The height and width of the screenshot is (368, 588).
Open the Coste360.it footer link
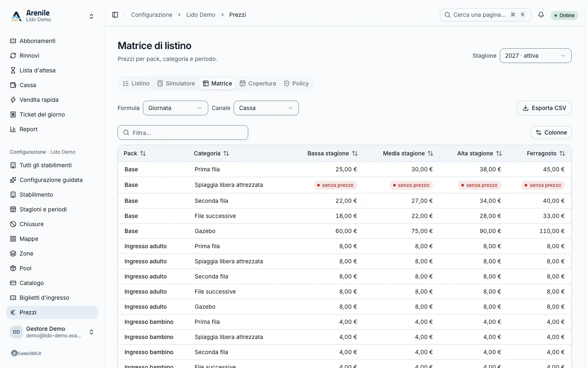coord(26,353)
